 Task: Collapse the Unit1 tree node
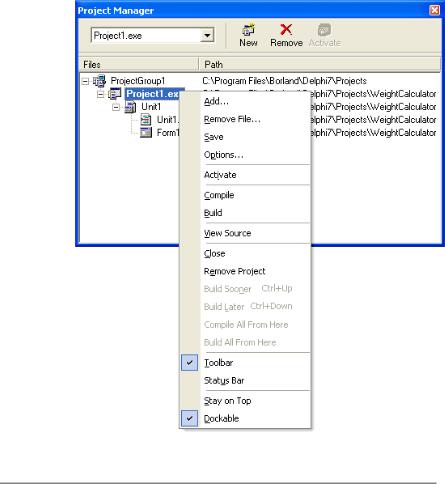(x=116, y=107)
